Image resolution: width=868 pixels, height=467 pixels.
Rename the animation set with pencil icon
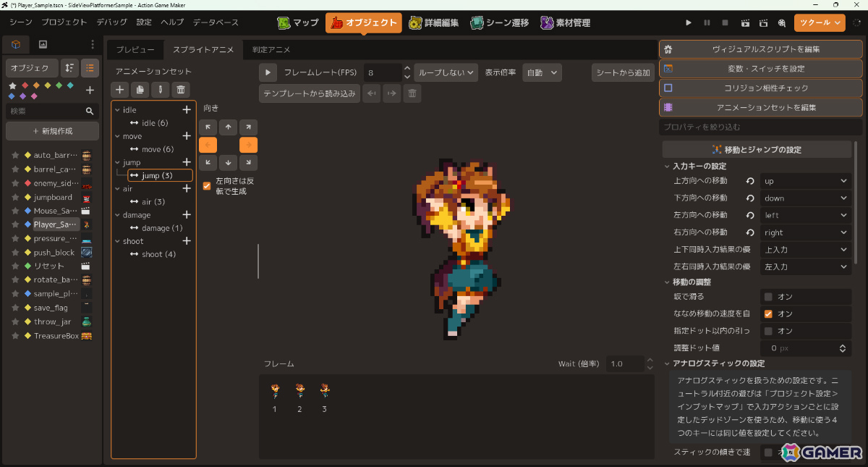click(x=161, y=89)
